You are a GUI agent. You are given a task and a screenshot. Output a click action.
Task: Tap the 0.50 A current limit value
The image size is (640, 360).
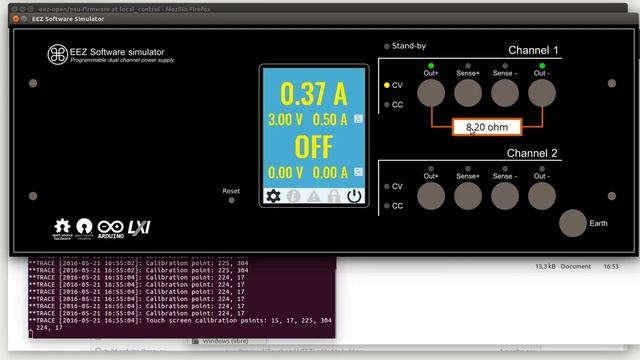[330, 120]
